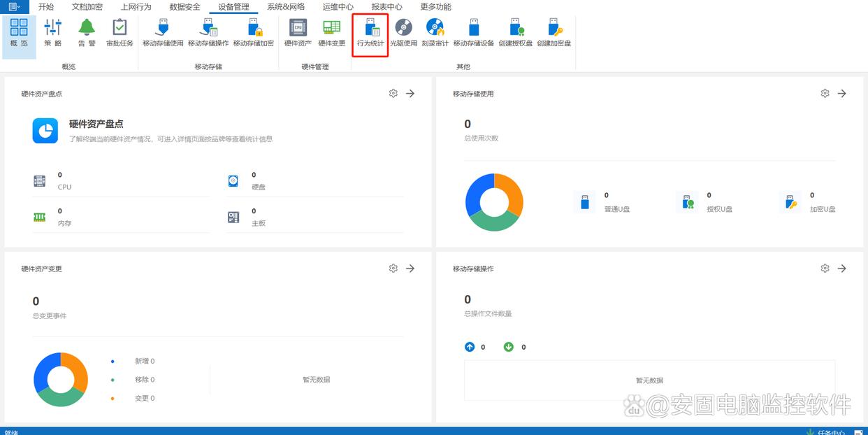Image resolution: width=868 pixels, height=435 pixels.
Task: Click the 总变更事件 label
Action: (x=50, y=315)
